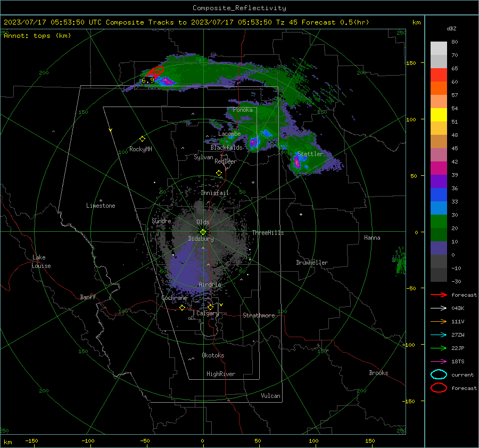Click the Sundre map label
The image size is (479, 448).
[161, 221]
